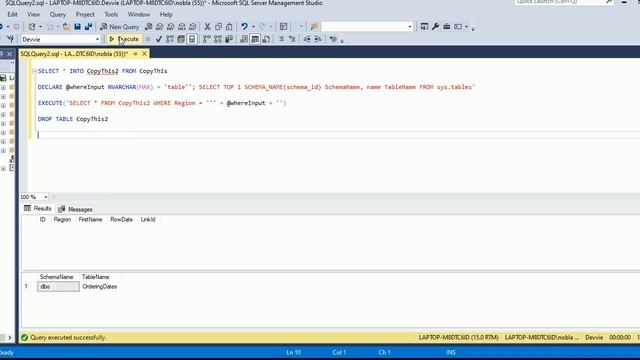
Task: Select the SQLQuery2.sql document tab
Action: [x=74, y=54]
